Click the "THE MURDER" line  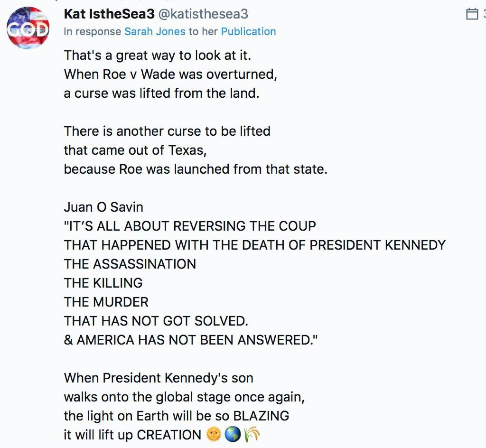(x=106, y=302)
